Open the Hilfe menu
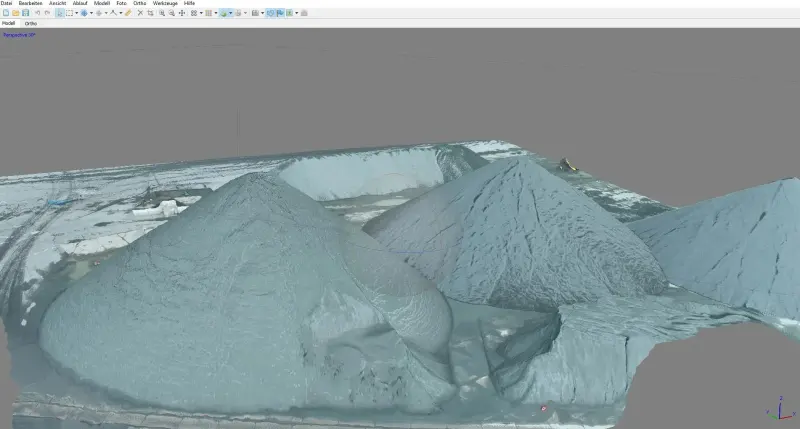 pos(189,3)
